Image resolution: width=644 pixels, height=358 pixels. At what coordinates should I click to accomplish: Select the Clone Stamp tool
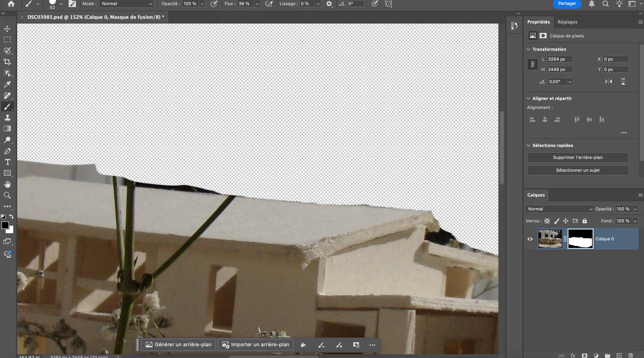(x=7, y=118)
